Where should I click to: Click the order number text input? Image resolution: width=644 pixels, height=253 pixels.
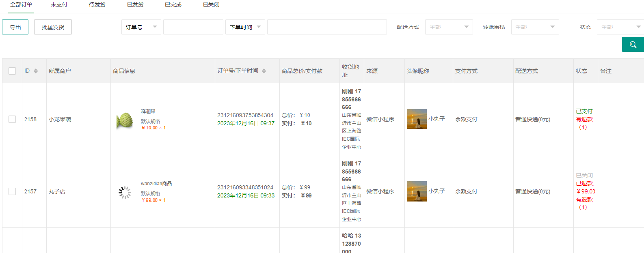pos(193,27)
